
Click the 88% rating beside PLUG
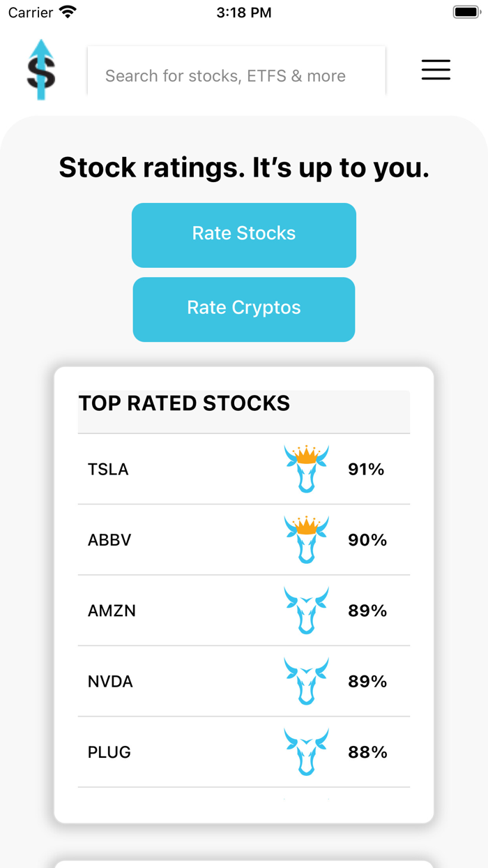[367, 752]
